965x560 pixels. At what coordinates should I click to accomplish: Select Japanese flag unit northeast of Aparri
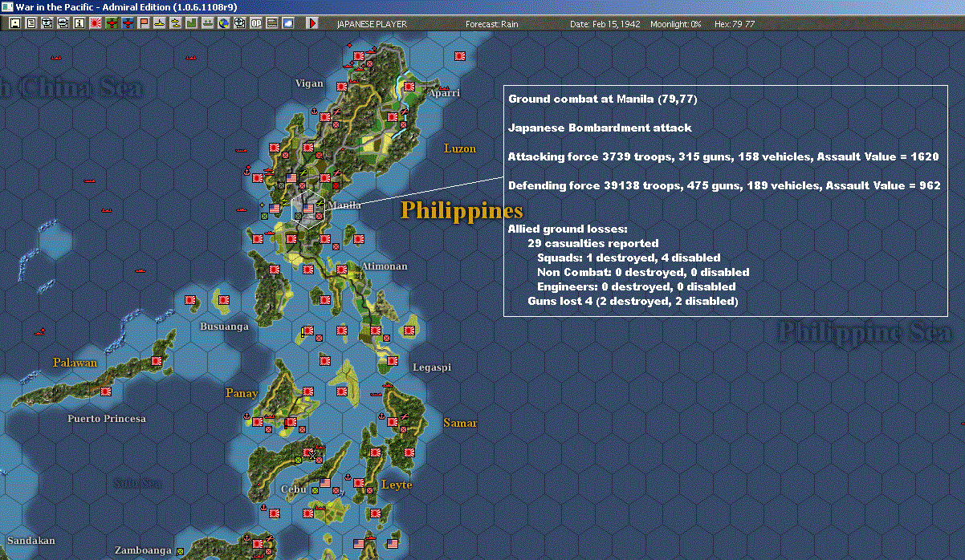tap(460, 57)
